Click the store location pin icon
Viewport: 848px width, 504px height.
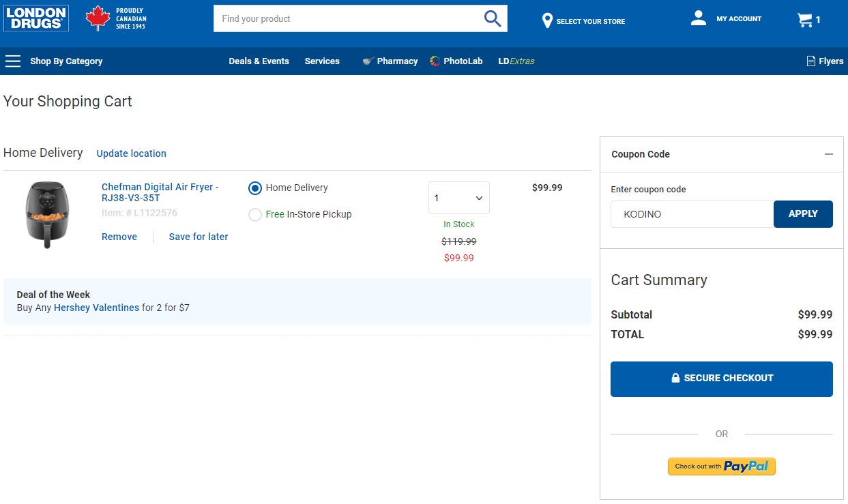547,20
